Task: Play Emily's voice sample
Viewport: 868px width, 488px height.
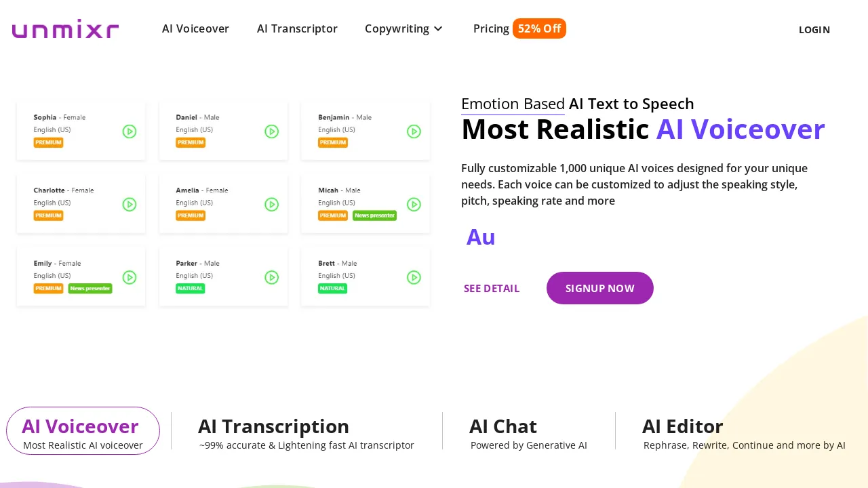Action: [x=130, y=277]
